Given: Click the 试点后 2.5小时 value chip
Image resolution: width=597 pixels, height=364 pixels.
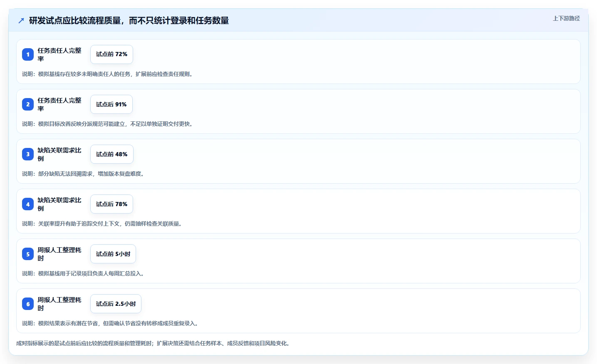Looking at the screenshot, I should point(116,304).
